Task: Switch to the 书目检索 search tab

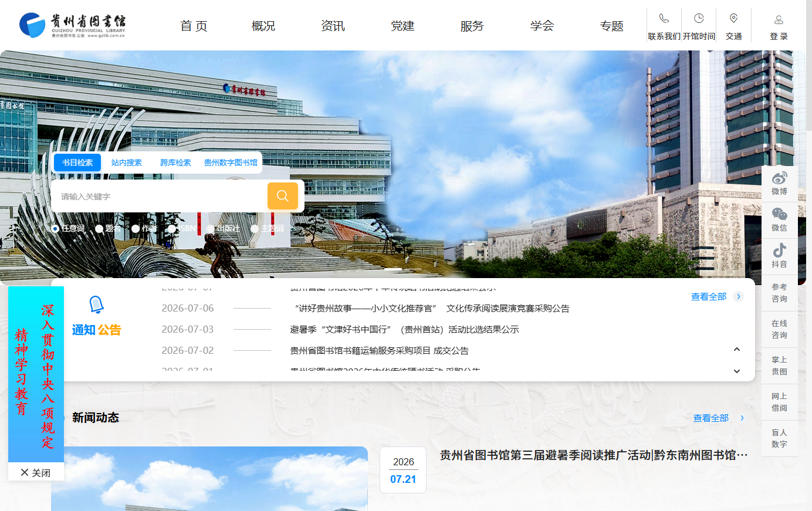Action: tap(77, 163)
